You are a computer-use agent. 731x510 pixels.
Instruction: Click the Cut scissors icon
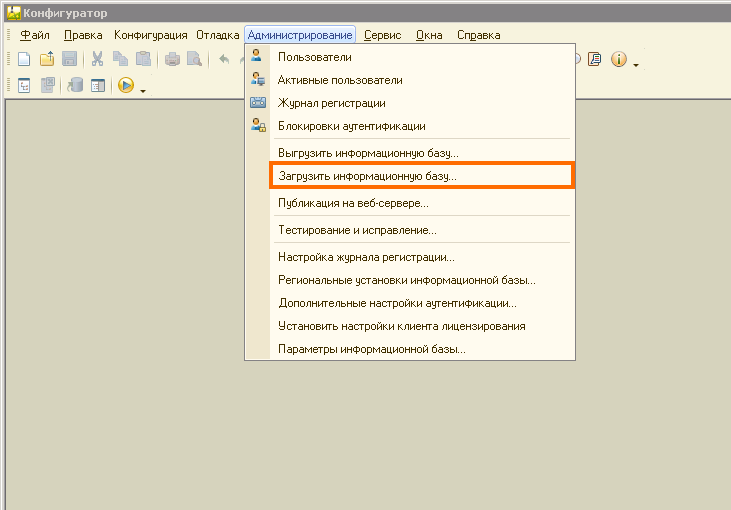tap(98, 60)
